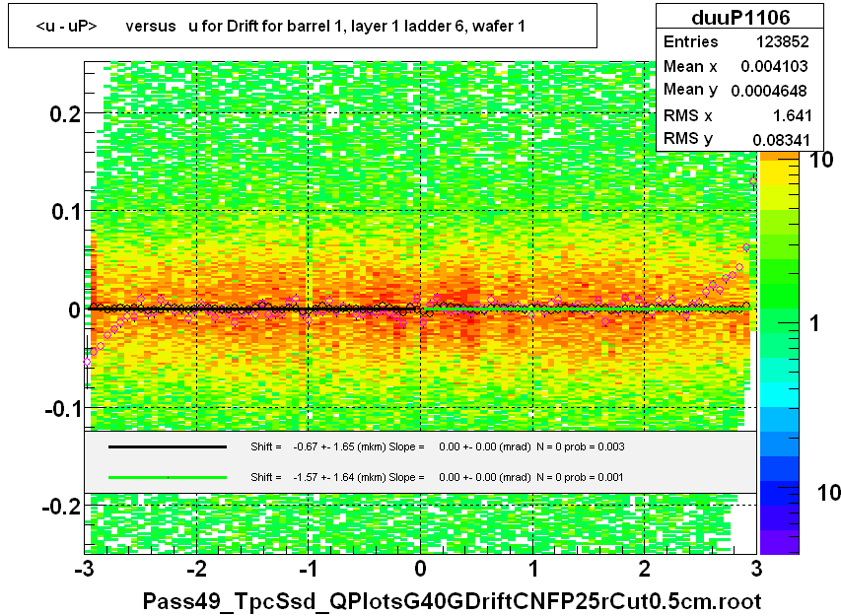Click the y-axis label '0.1'

click(66, 212)
